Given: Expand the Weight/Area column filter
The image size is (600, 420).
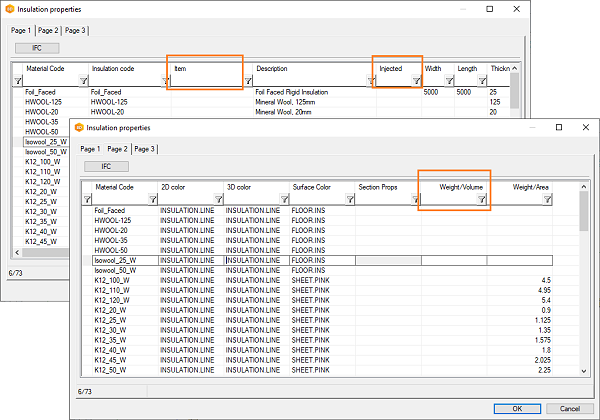Looking at the screenshot, I should [548, 200].
